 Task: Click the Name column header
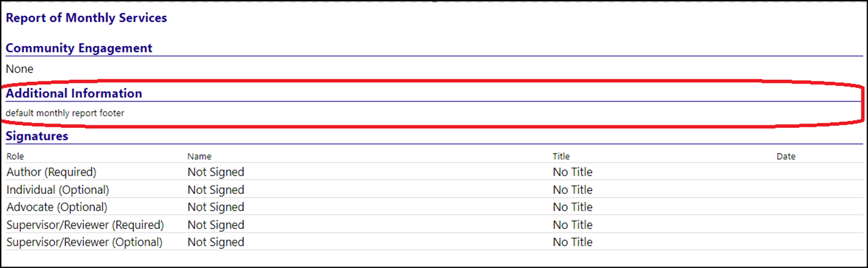click(199, 157)
